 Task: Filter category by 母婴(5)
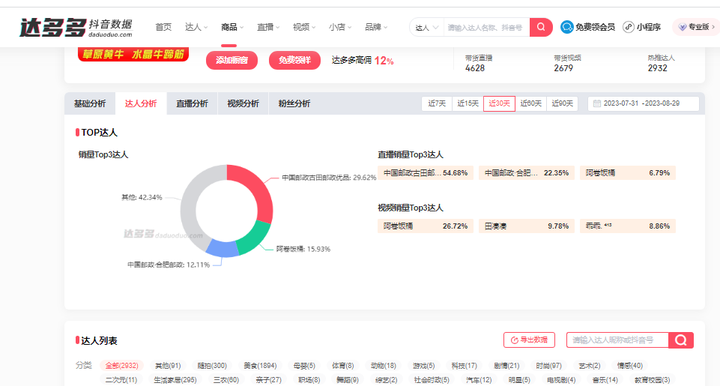(x=304, y=366)
